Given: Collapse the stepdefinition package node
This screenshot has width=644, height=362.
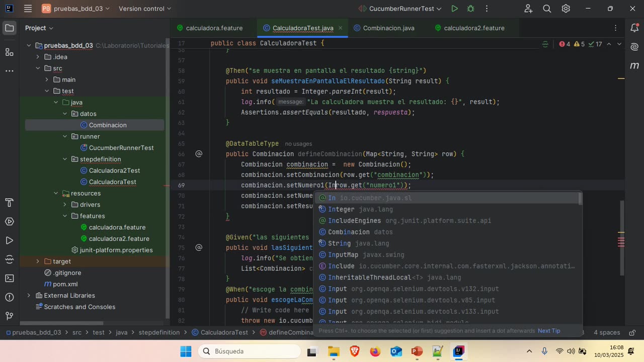Looking at the screenshot, I should [65, 159].
